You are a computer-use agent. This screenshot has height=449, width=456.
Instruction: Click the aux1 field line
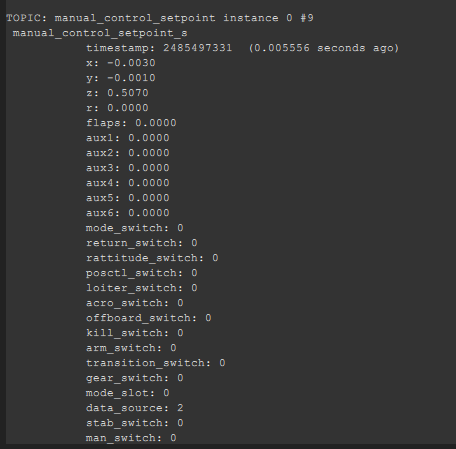point(128,138)
